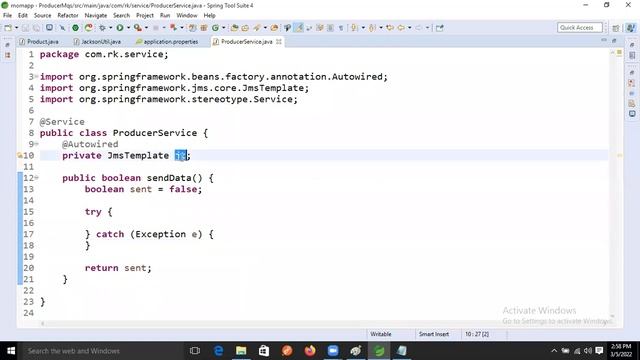
Task: Open Firefox from the taskbar
Action: [x=310, y=351]
